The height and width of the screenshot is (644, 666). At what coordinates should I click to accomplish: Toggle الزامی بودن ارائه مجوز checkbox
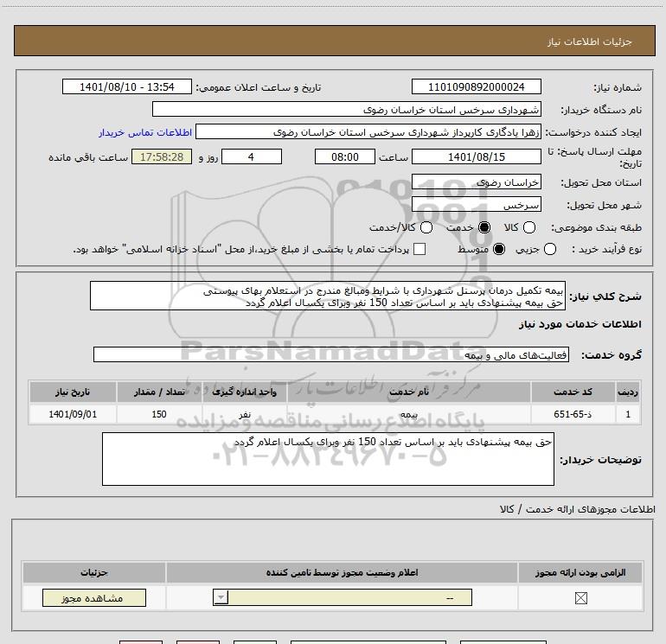point(580,598)
